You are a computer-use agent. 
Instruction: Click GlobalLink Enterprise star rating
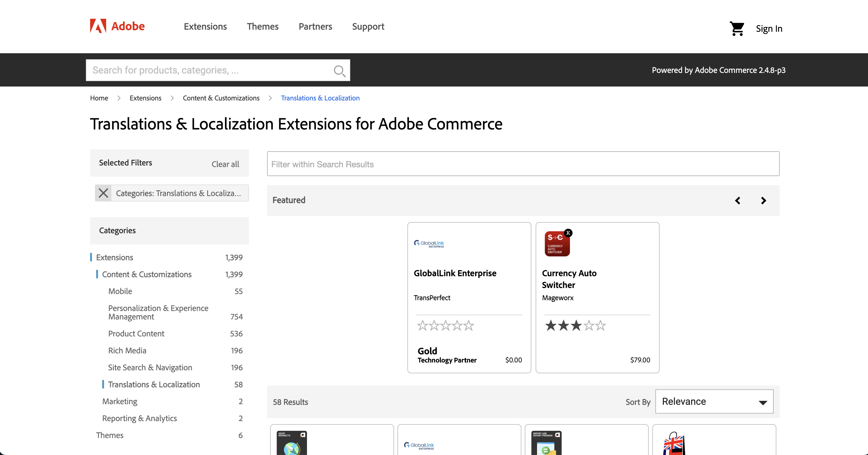click(445, 326)
